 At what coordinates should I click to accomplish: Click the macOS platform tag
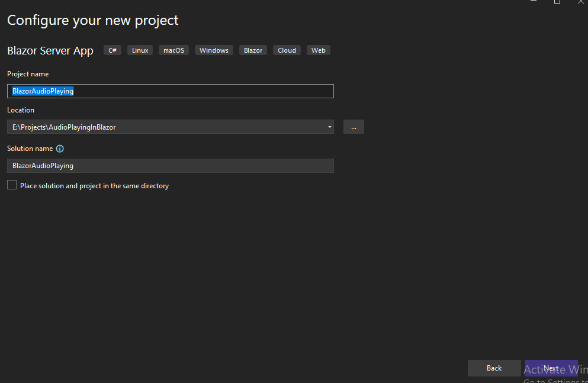(173, 50)
